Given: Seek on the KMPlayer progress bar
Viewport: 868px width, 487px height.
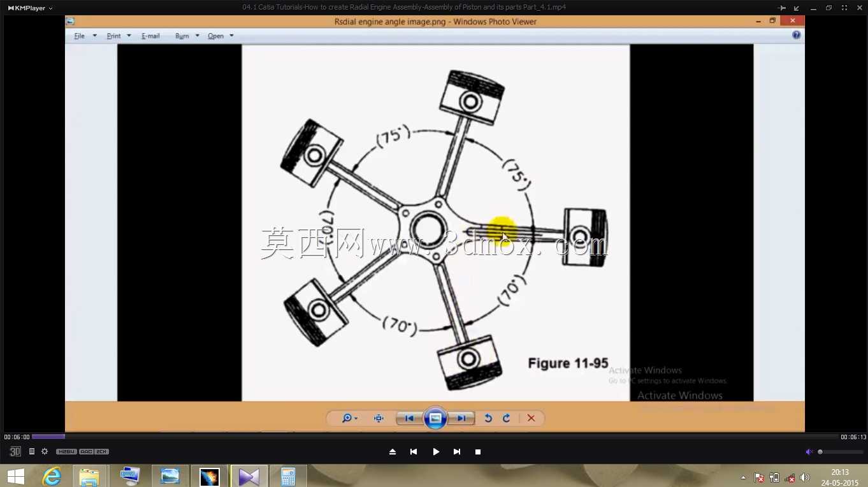Looking at the screenshot, I should (x=435, y=437).
